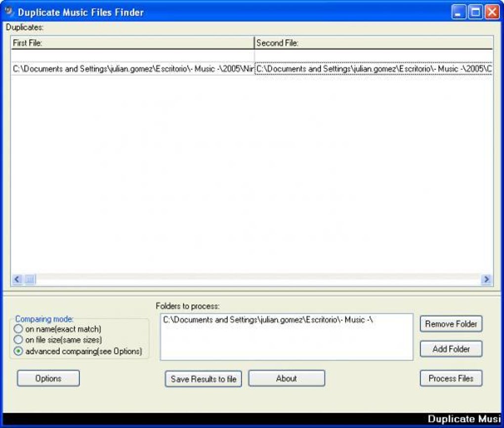Open the Options dialog
504x428 pixels.
[x=48, y=379]
